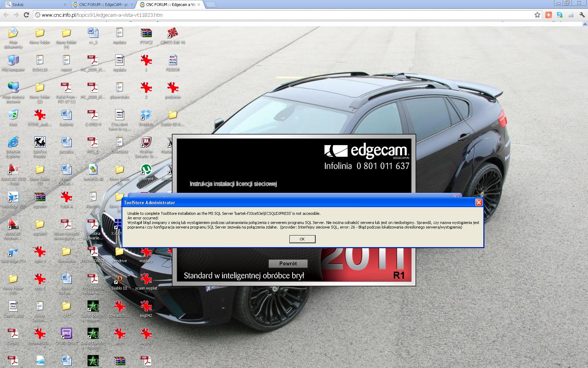The width and height of the screenshot is (588, 368).
Task: Open the smith file icon
Action: tap(119, 337)
